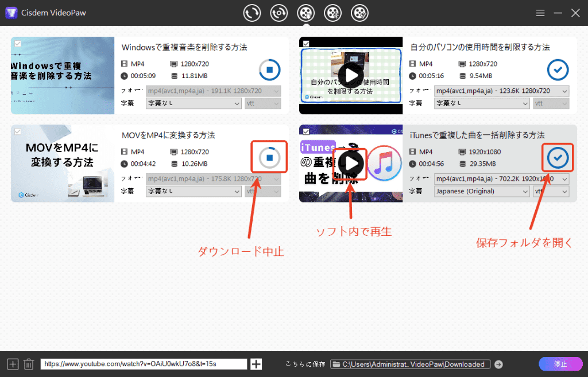
Task: Open Japanese (Original) subtitle dropdown
Action: pos(482,192)
